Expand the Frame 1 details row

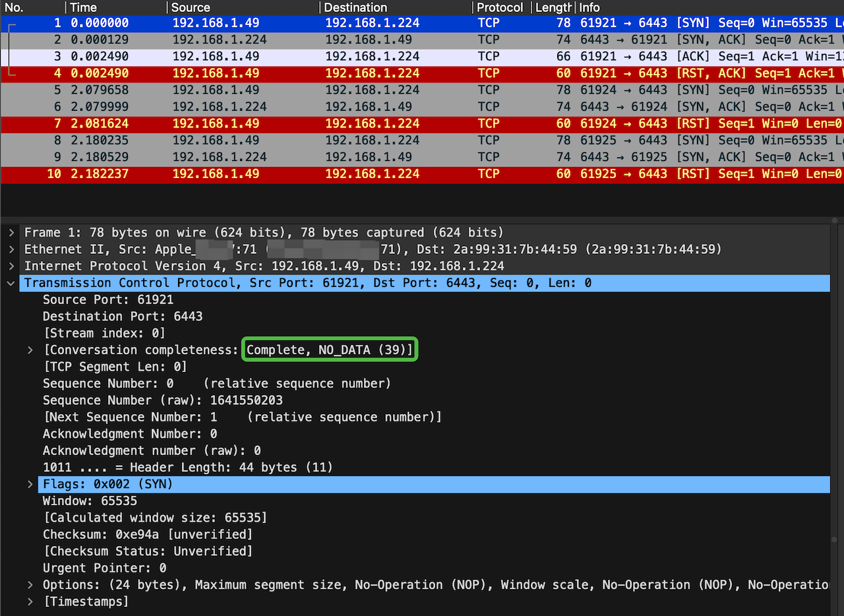pos(11,233)
